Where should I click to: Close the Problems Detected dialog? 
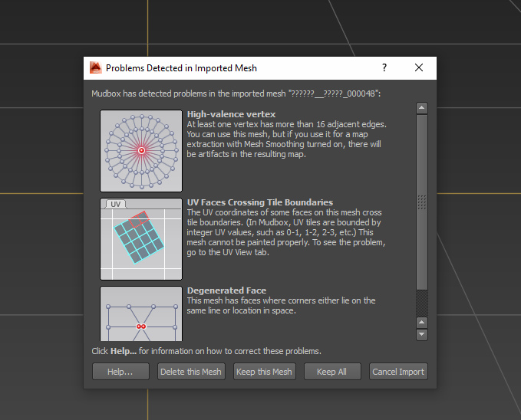[419, 67]
